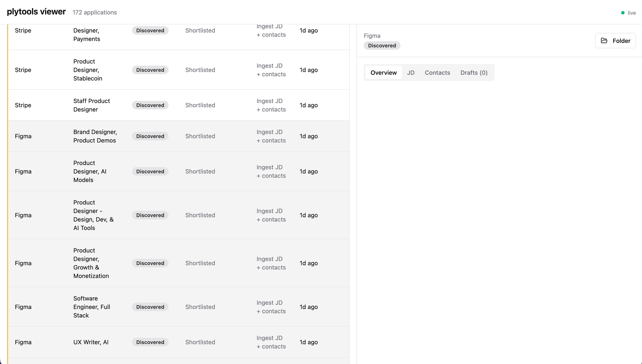Open the Contacts tab
Viewport: 642px width, 364px height.
pos(437,72)
